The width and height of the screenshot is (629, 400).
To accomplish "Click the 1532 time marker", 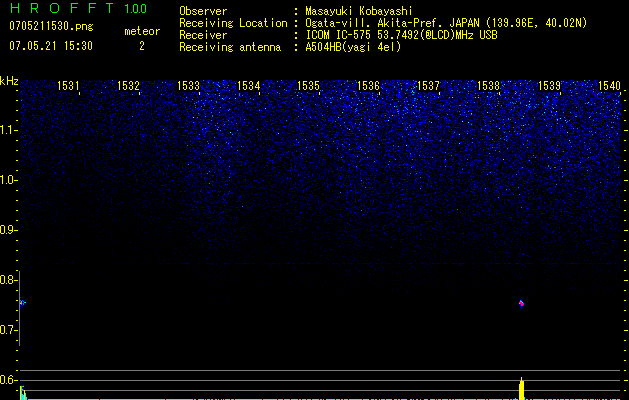I will 128,85.
